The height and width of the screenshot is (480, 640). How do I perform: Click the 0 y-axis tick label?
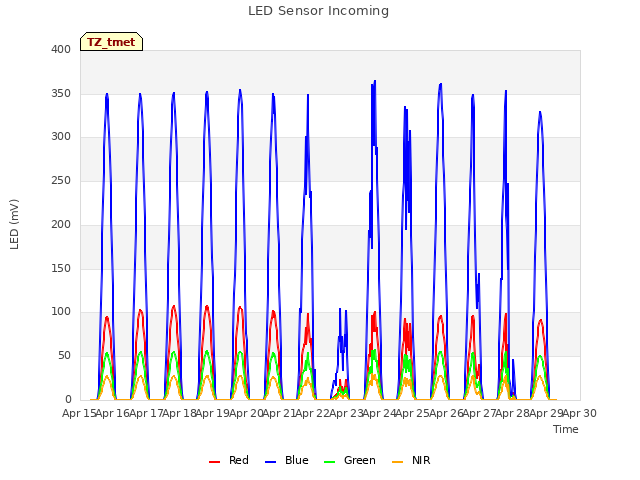(x=68, y=399)
